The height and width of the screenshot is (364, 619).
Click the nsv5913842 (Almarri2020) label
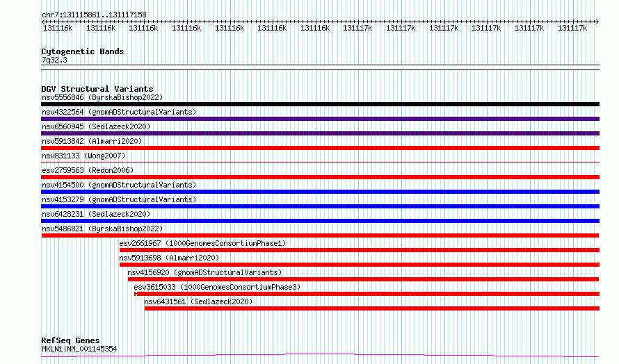pos(92,141)
